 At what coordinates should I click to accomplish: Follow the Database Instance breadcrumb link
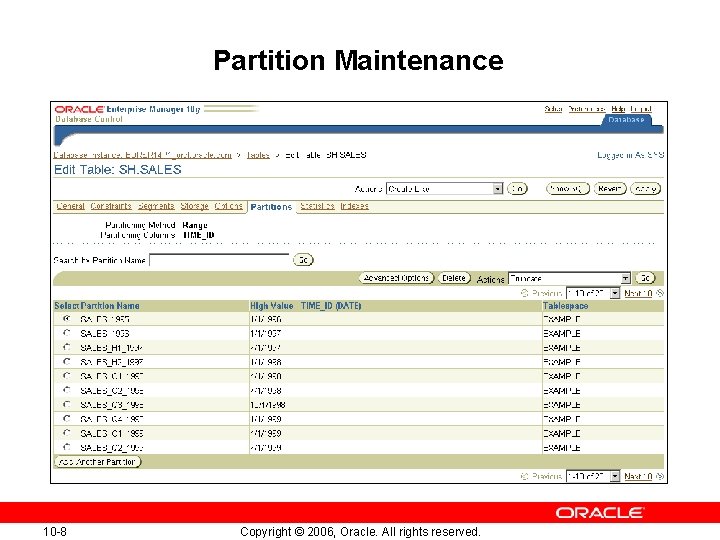pyautogui.click(x=143, y=155)
